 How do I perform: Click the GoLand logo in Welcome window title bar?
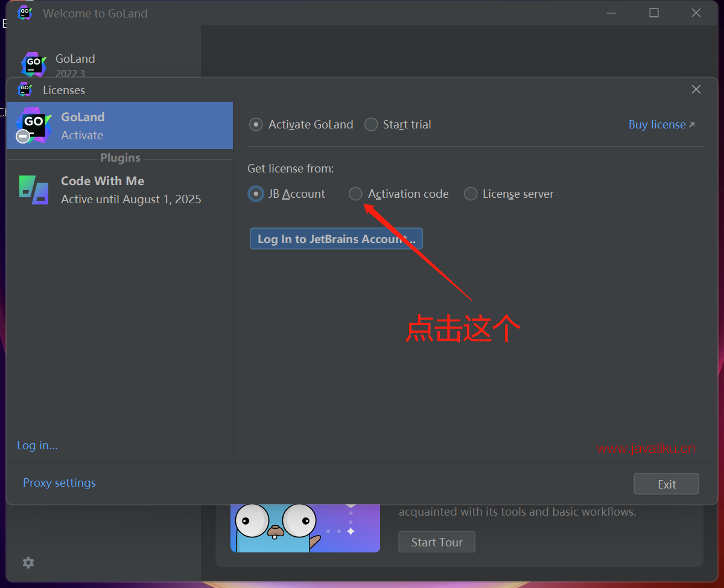click(25, 13)
